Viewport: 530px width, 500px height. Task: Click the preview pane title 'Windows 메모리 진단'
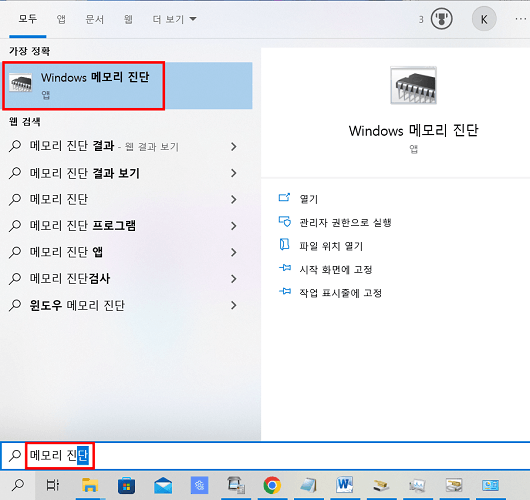click(413, 130)
